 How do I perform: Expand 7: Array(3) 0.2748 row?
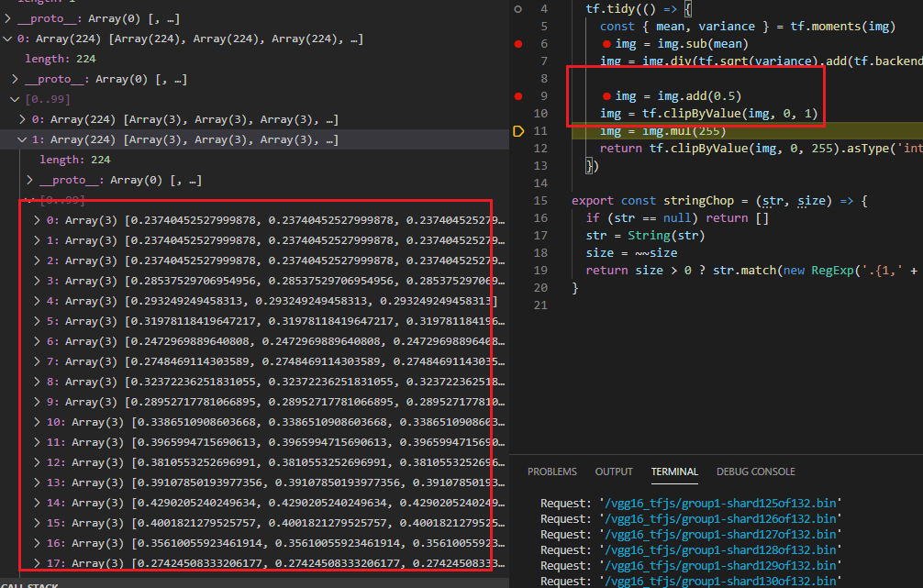[37, 361]
